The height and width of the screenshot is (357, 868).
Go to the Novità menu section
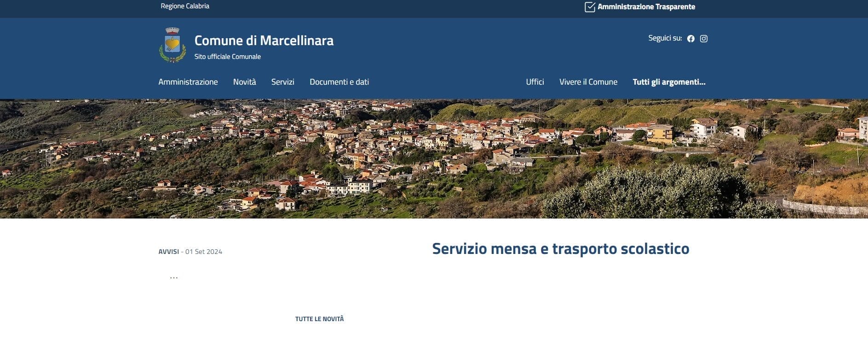(244, 82)
